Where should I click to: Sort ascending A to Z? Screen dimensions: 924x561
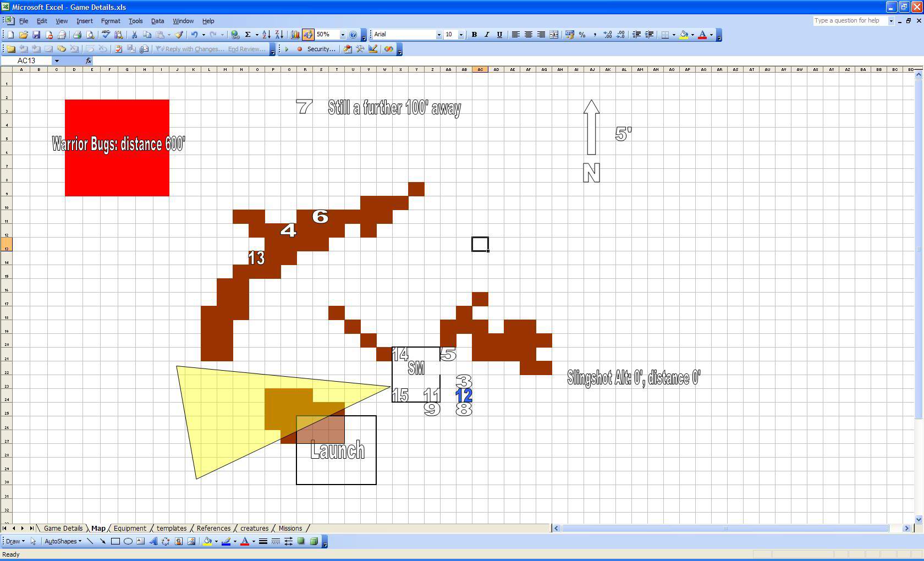pos(266,35)
